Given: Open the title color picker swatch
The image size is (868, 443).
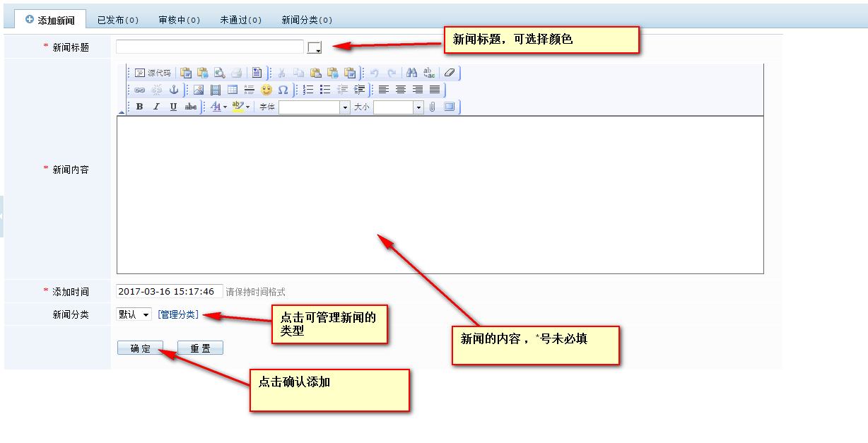Looking at the screenshot, I should click(x=315, y=47).
